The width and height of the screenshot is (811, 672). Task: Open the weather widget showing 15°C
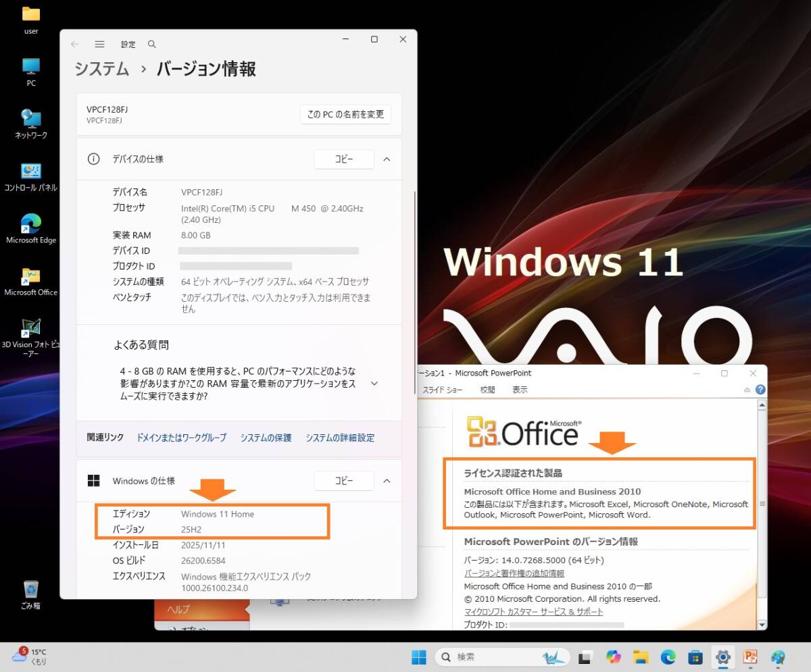click(x=30, y=656)
